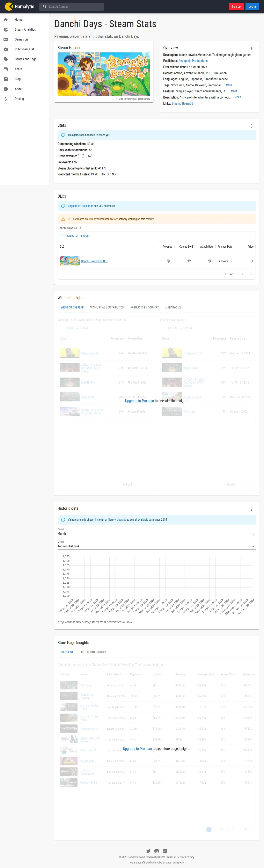Sort DLC table by Revenue column
This screenshot has width=264, height=868.
(167, 247)
